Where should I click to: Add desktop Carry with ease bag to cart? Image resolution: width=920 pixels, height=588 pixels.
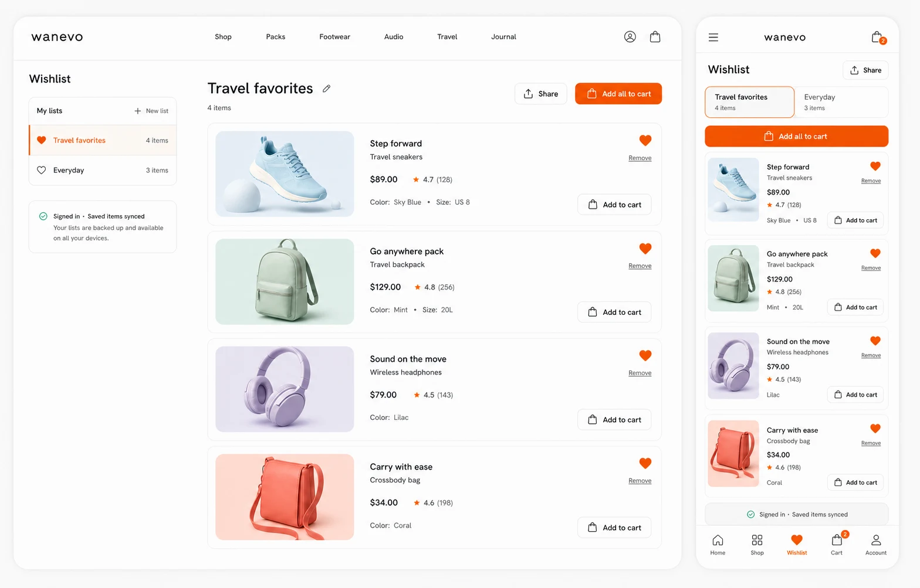(614, 528)
